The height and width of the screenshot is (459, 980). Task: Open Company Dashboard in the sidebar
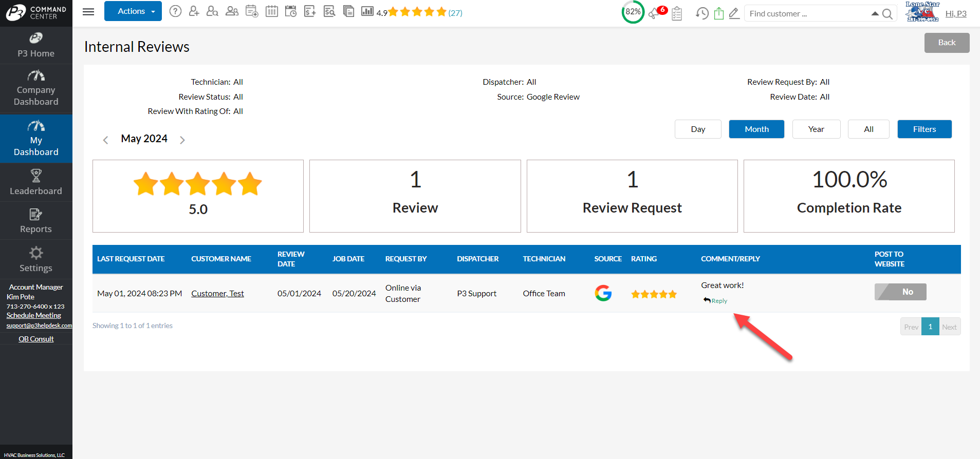(x=36, y=89)
